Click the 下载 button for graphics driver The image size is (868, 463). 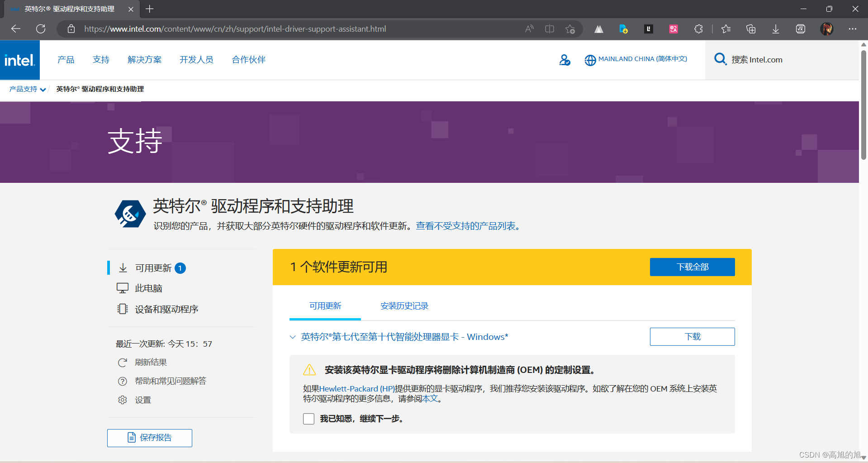693,337
